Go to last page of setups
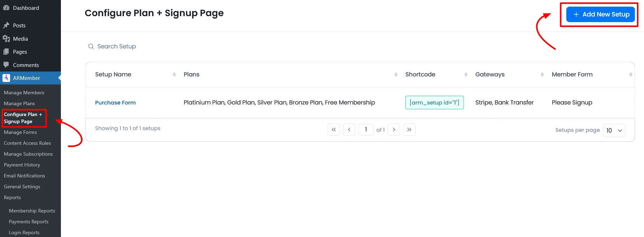 [x=409, y=130]
